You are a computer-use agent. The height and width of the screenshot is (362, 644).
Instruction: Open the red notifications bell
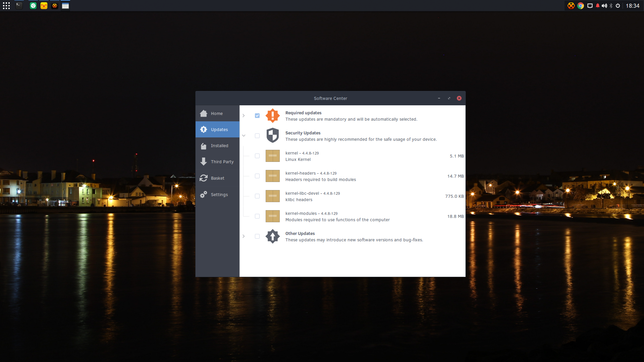(x=598, y=6)
